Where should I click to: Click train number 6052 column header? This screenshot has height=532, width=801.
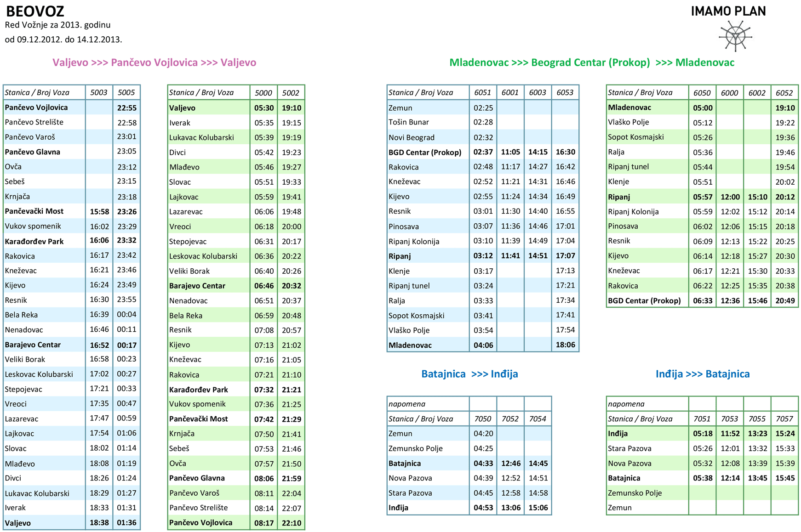point(784,92)
